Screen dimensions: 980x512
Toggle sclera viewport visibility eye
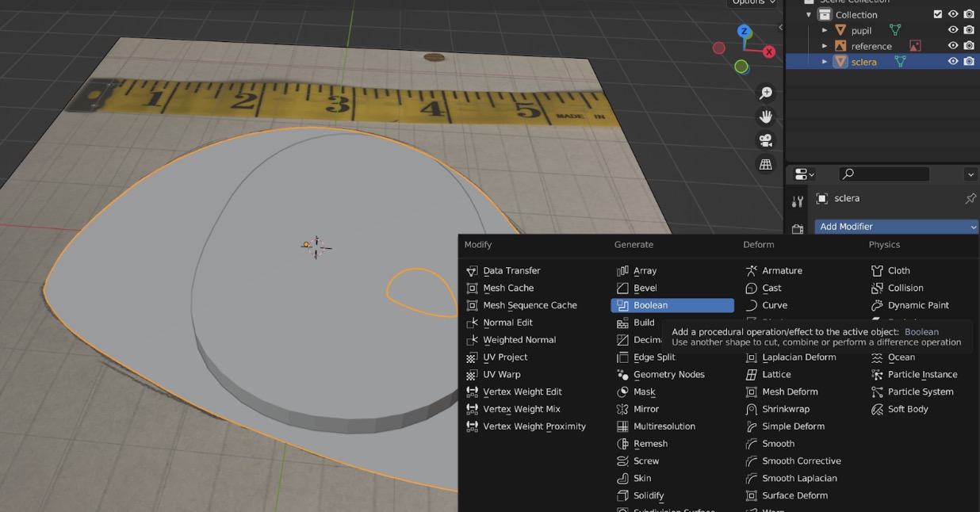953,61
